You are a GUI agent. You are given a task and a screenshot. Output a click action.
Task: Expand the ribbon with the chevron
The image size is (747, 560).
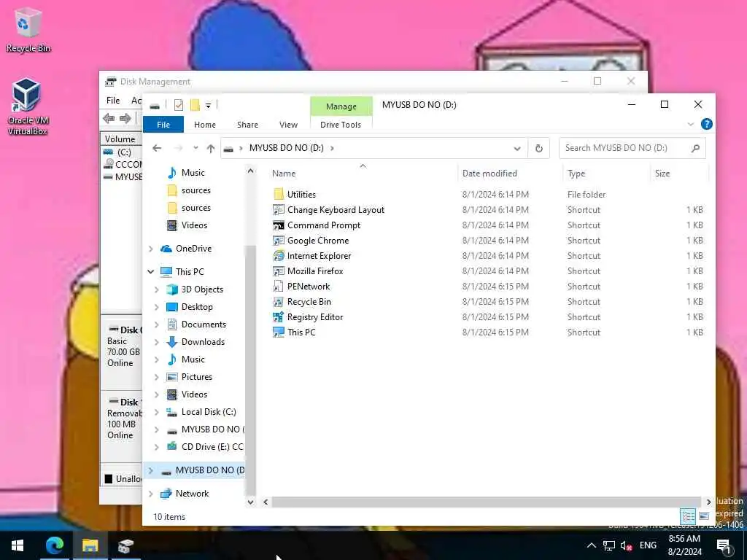tap(691, 124)
